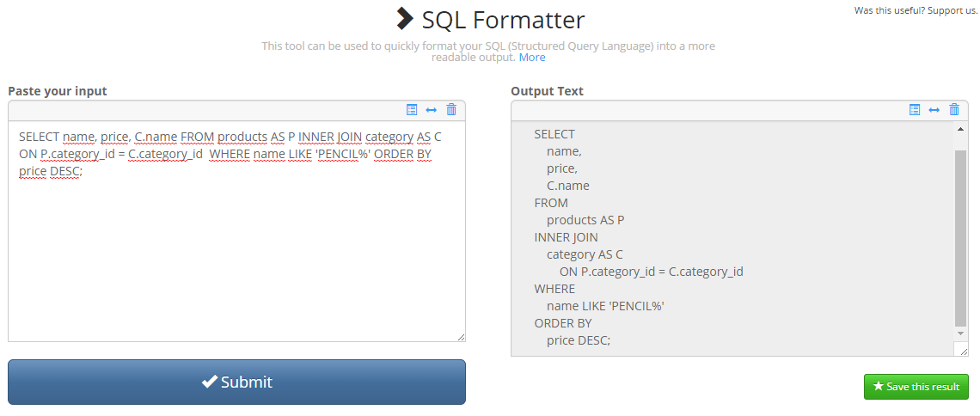Click the output textarea resize handle

tap(964, 352)
